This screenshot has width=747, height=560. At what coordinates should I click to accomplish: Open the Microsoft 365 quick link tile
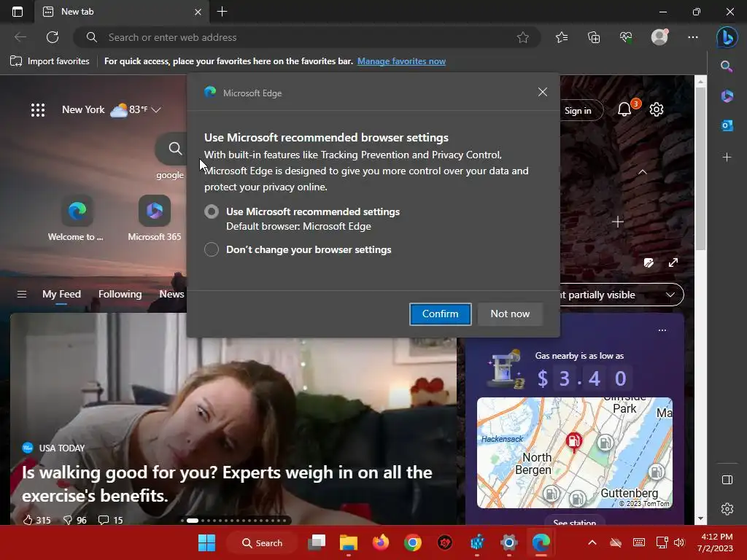point(155,217)
